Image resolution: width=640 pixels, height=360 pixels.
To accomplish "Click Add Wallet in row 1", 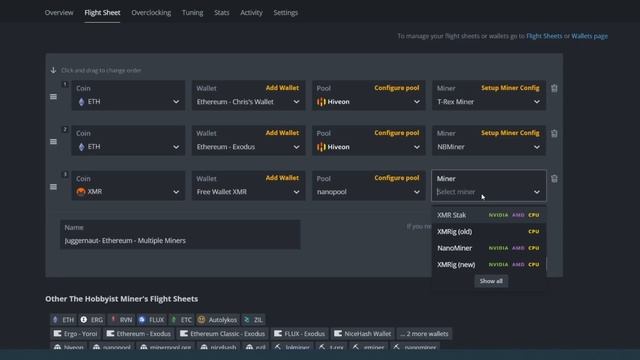I will coord(282,88).
